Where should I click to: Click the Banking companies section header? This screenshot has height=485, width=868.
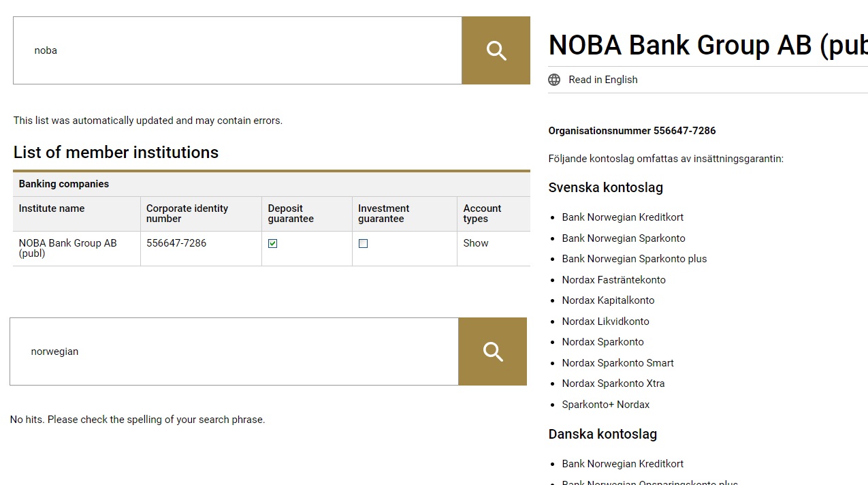[64, 184]
